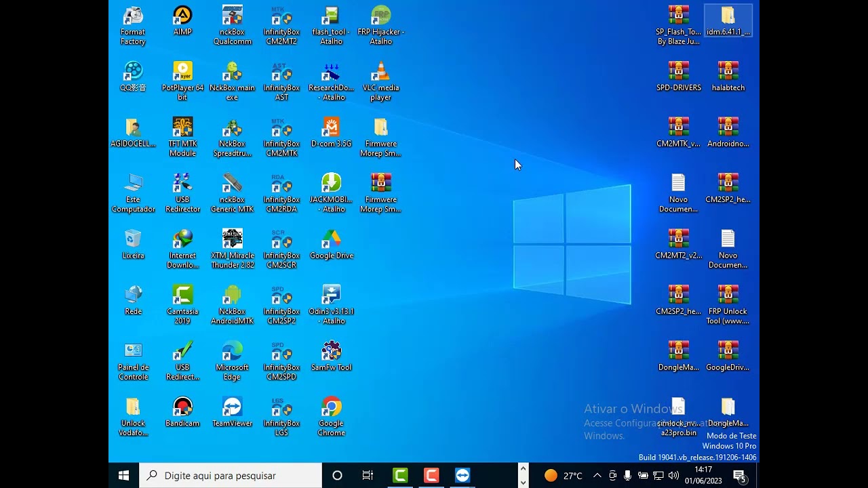Launch AIMP music player shortcut
This screenshot has width=868, height=488.
tap(182, 21)
